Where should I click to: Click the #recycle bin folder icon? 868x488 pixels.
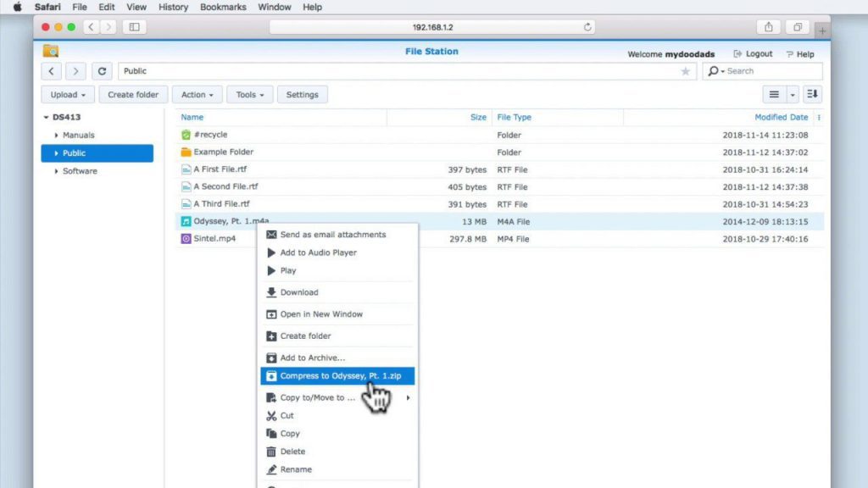(x=186, y=135)
